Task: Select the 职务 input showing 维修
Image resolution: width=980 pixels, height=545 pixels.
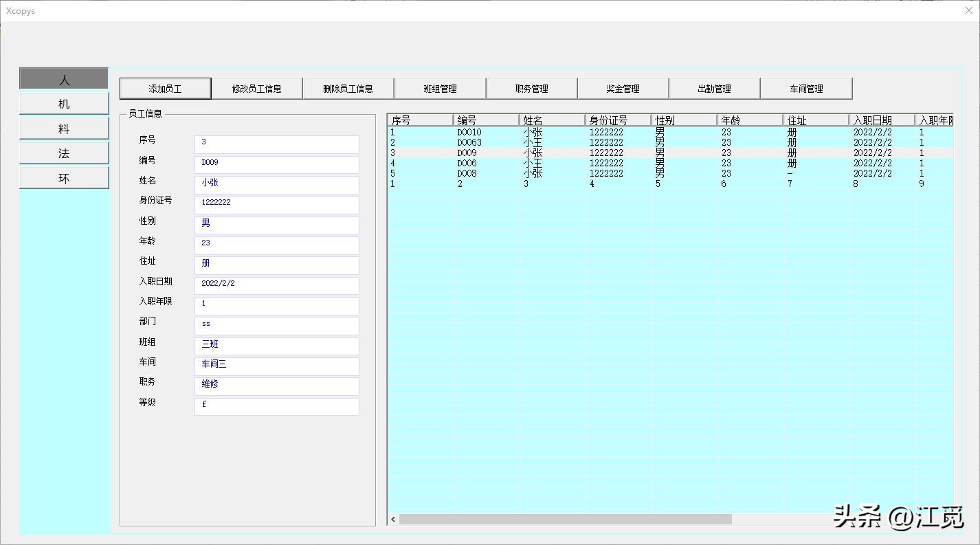Action: point(276,386)
